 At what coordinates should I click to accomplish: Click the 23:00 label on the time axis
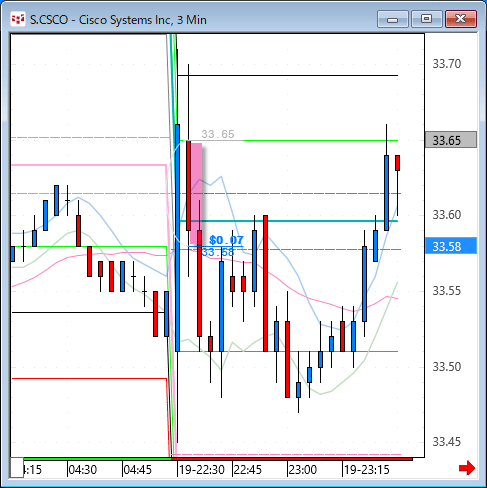coord(303,470)
